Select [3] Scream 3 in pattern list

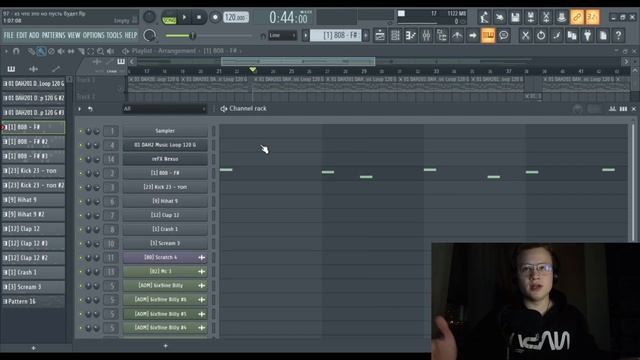pyautogui.click(x=33, y=287)
